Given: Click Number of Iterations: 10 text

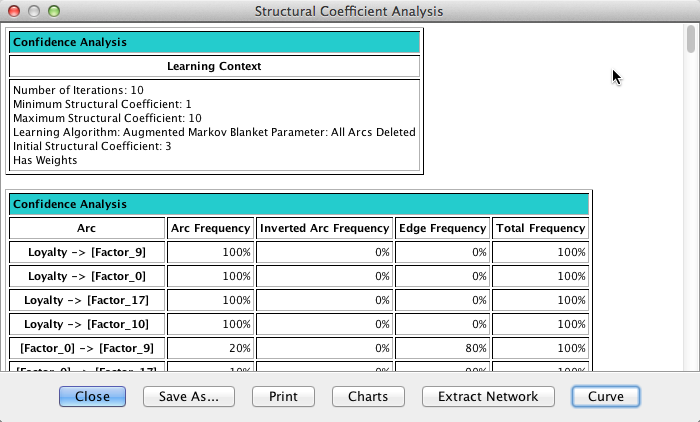Looking at the screenshot, I should point(79,90).
